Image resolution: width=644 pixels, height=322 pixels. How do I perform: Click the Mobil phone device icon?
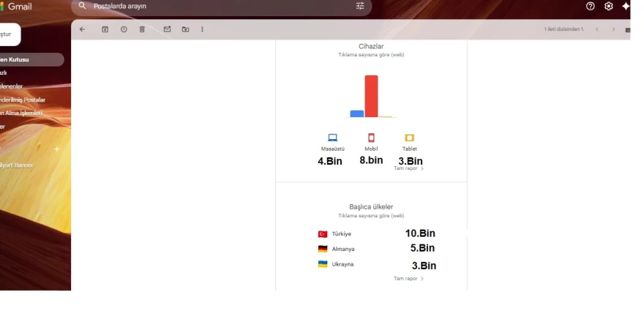coord(371,138)
